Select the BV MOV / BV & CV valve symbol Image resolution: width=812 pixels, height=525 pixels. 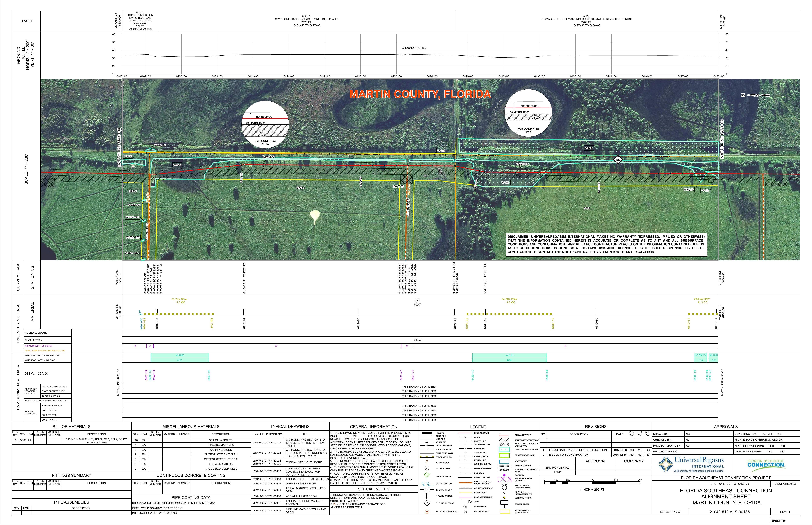(x=427, y=490)
